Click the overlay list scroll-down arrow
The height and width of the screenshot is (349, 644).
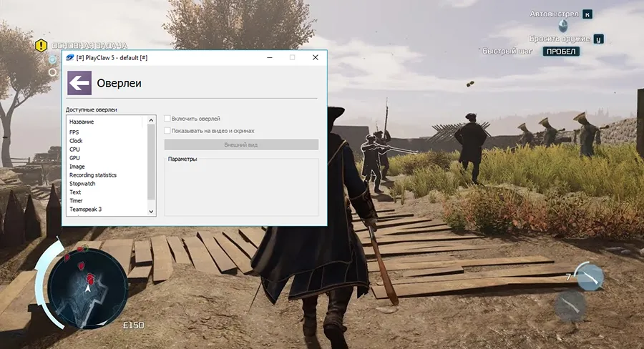point(151,211)
